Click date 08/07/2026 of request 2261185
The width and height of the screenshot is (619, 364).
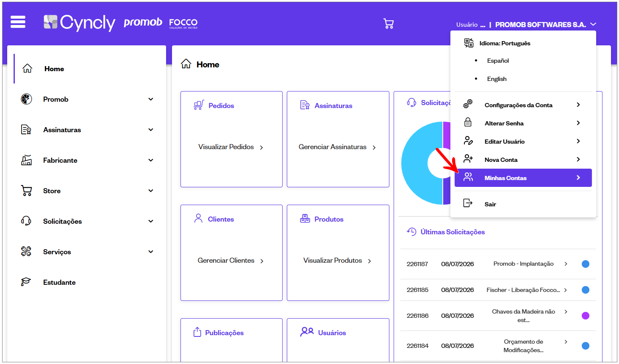click(457, 290)
